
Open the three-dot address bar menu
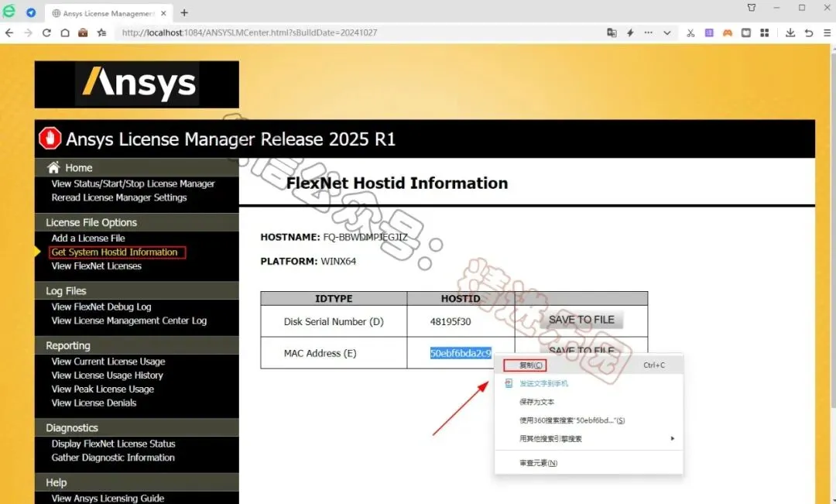click(649, 33)
